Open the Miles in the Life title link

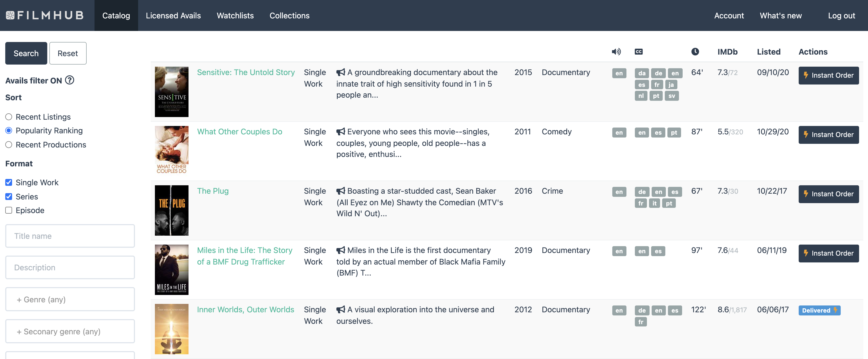pyautogui.click(x=244, y=256)
